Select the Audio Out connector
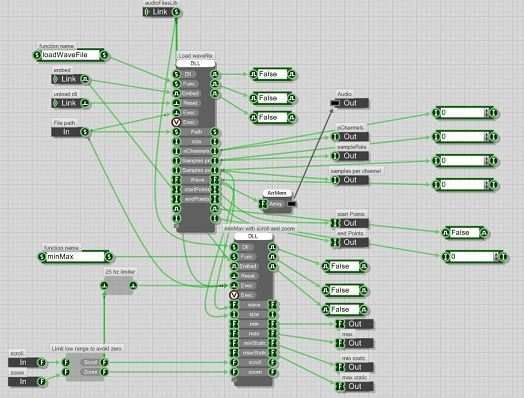The height and width of the screenshot is (398, 524). pos(350,103)
